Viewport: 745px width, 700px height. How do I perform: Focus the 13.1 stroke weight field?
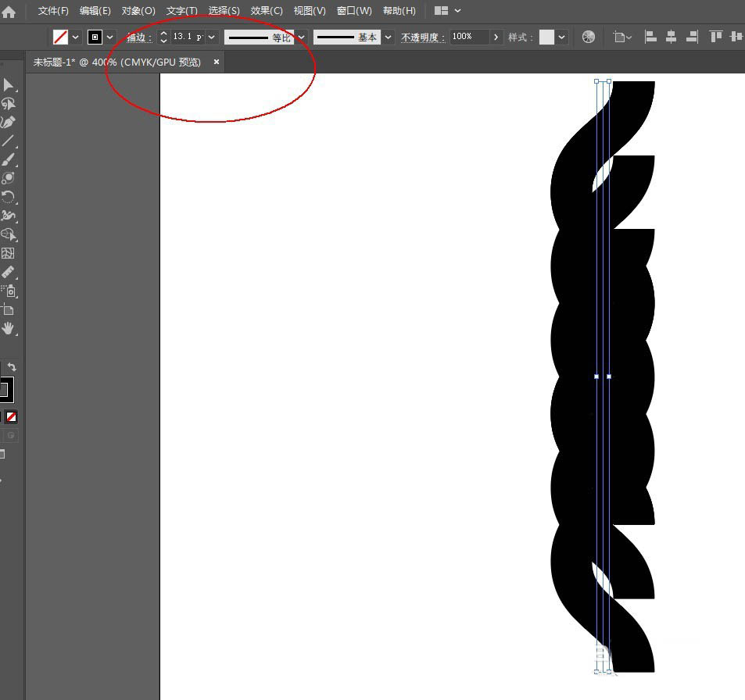(188, 37)
